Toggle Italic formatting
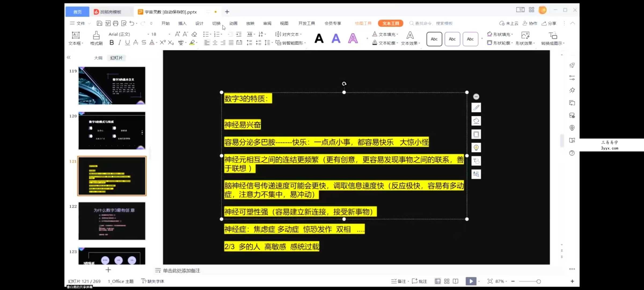Image resolution: width=644 pixels, height=290 pixels. tap(120, 42)
